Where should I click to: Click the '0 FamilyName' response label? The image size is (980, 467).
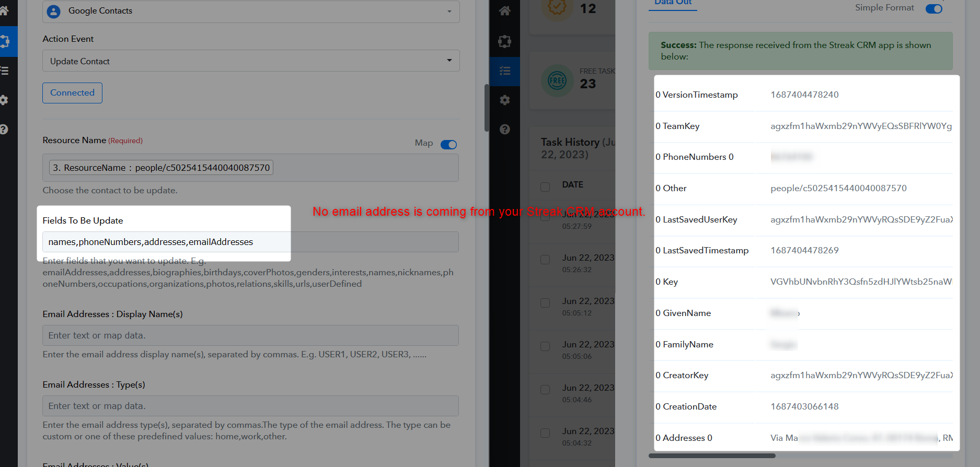(x=684, y=344)
